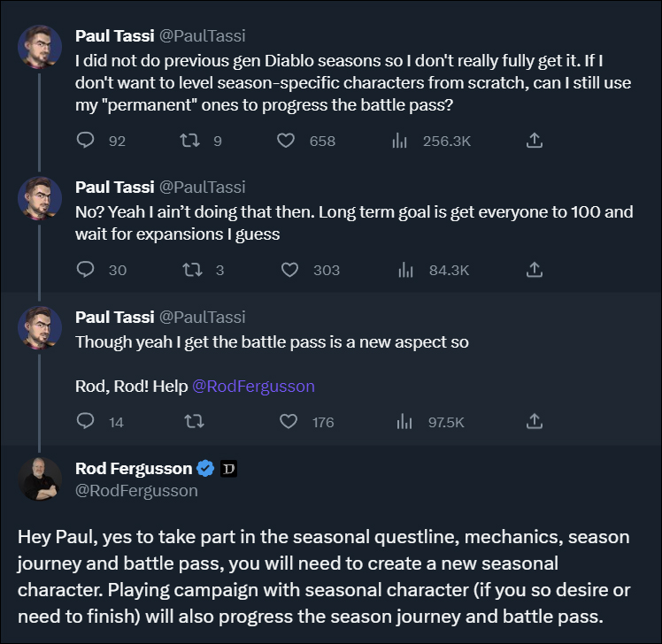View analytics showing 256.3K views

tap(399, 141)
